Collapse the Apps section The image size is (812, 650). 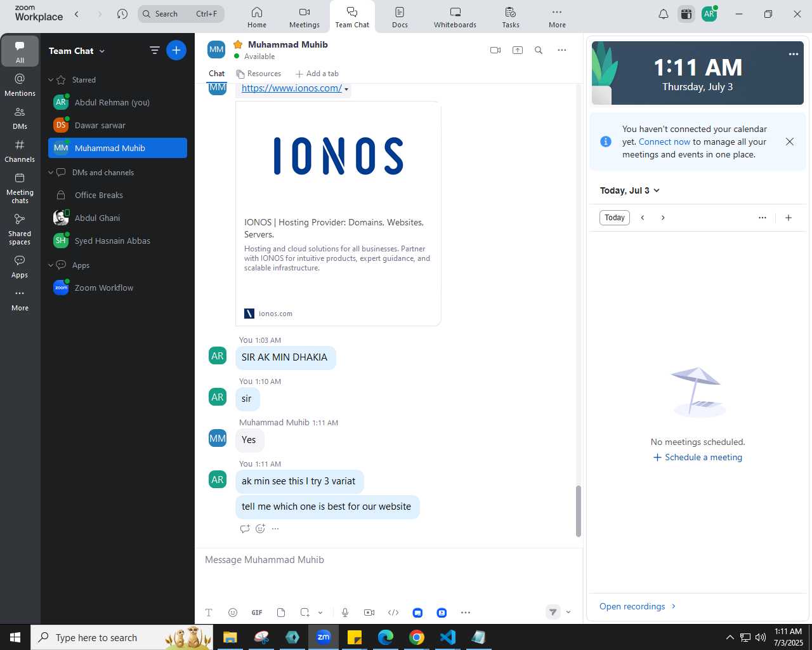click(x=51, y=265)
